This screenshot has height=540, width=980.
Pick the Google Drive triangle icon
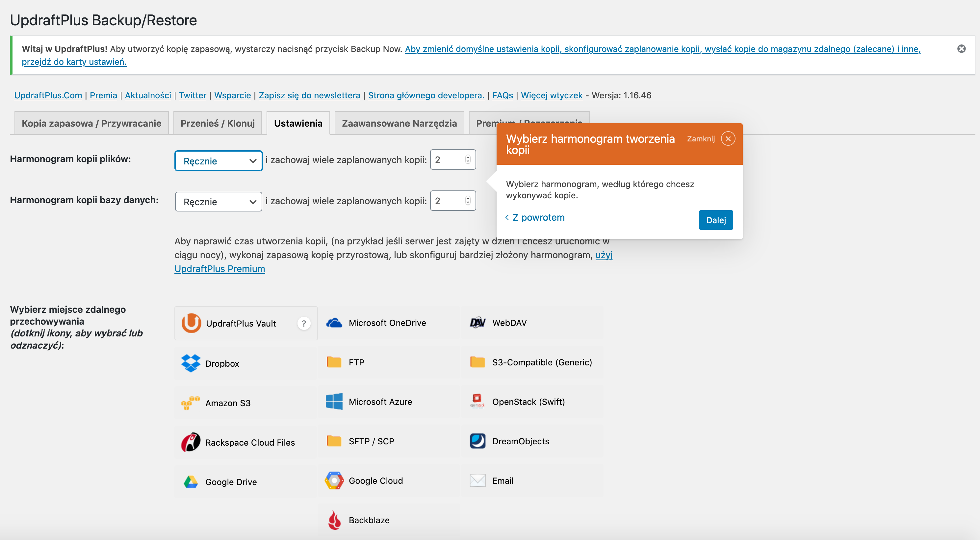191,482
